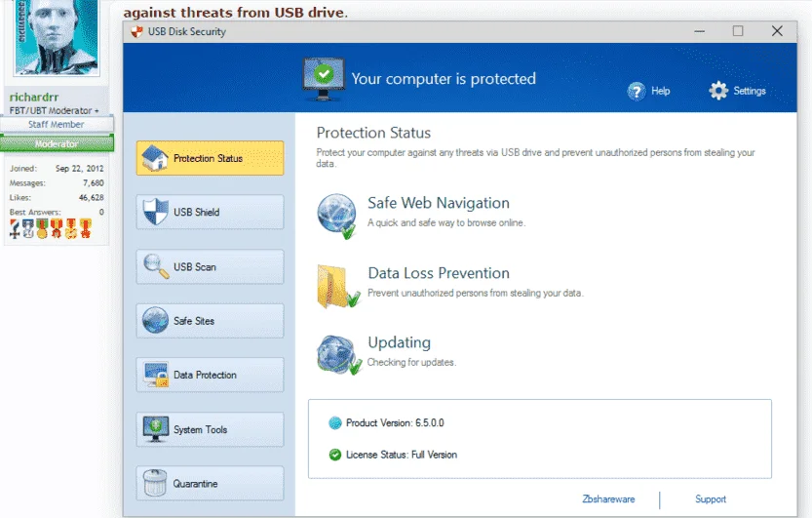Go to the Safe Sites section

click(210, 321)
